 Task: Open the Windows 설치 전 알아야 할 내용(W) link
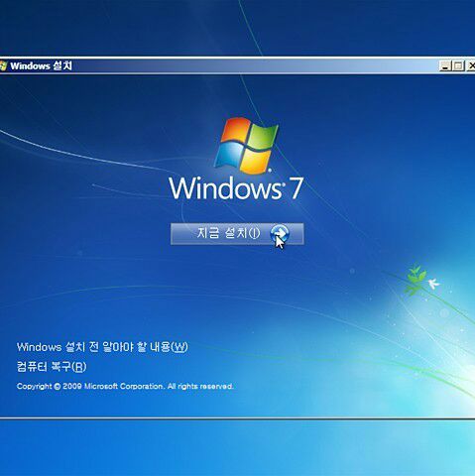102,347
